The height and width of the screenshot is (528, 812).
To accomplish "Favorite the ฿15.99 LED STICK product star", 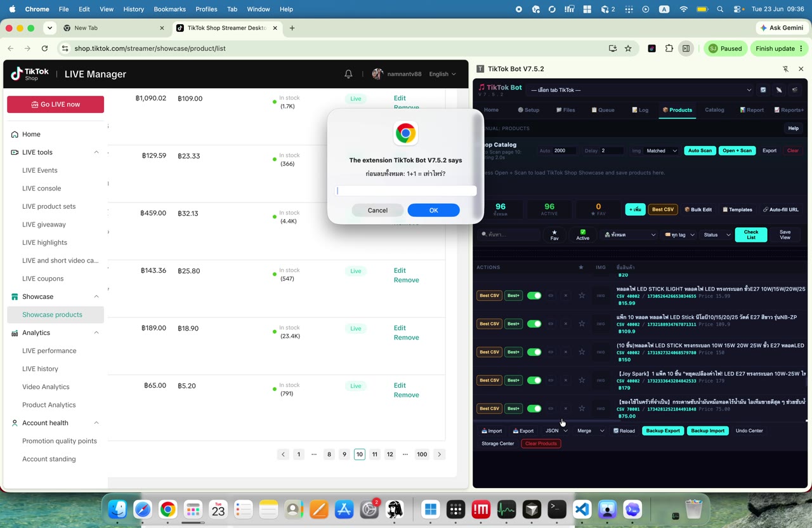I will 582,296.
